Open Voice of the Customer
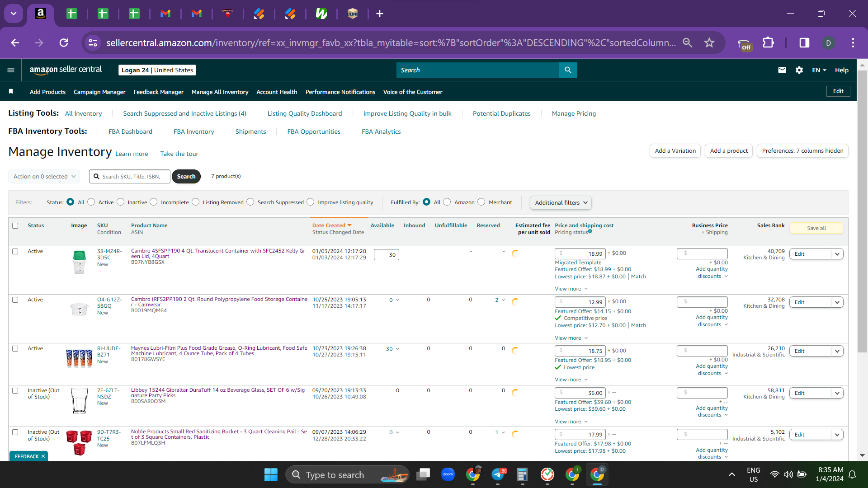The width and height of the screenshot is (868, 488). click(x=413, y=92)
